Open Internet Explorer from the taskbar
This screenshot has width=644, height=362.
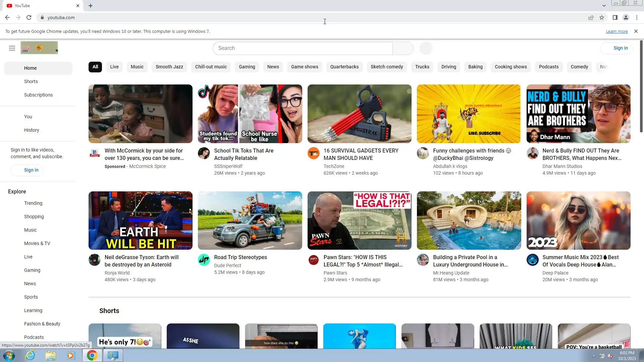(30, 355)
